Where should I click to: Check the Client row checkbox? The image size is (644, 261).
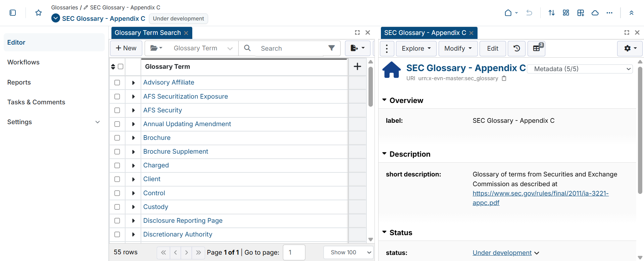pos(117,179)
